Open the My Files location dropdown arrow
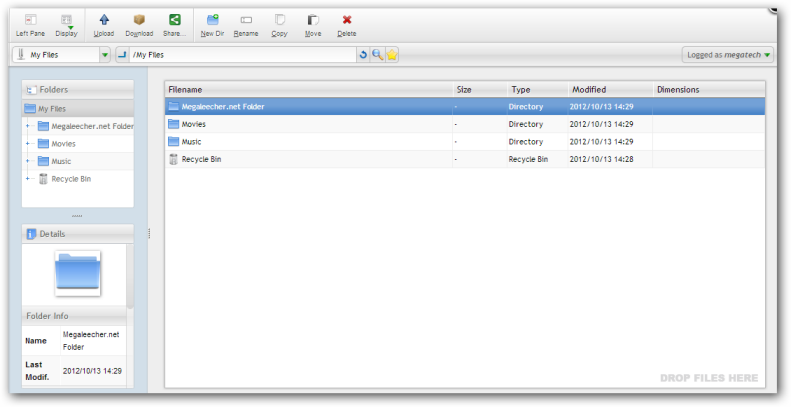 (104, 55)
